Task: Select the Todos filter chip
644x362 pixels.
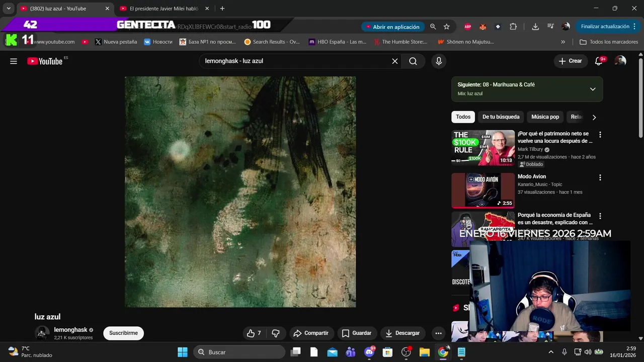Action: pyautogui.click(x=463, y=117)
